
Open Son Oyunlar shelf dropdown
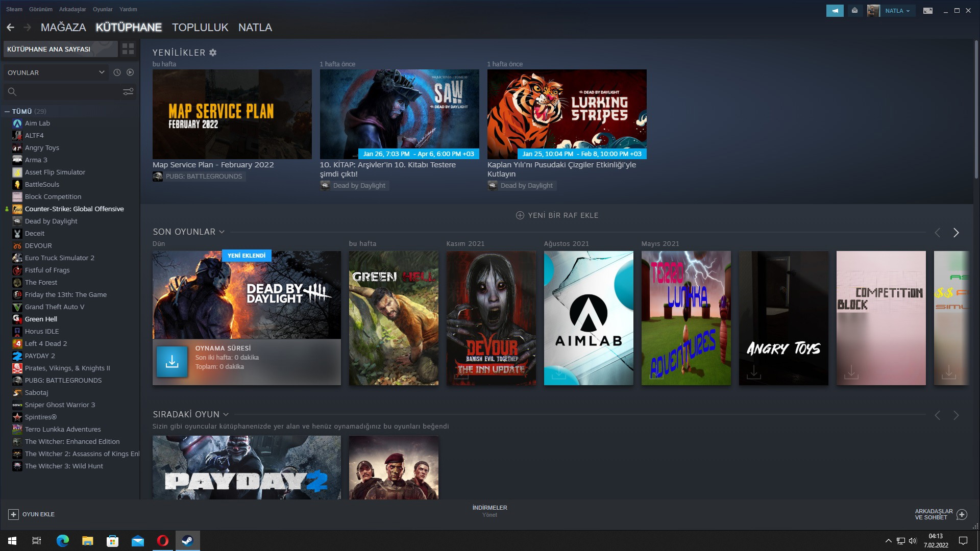222,232
